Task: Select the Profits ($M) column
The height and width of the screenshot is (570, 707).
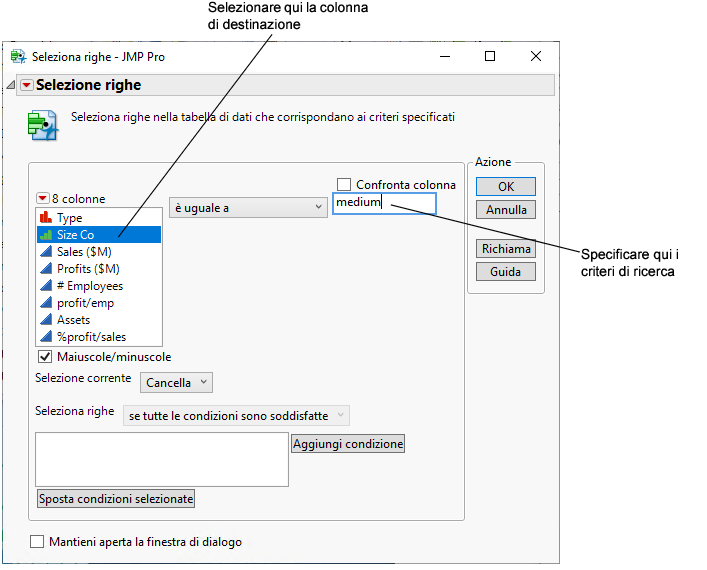Action: pos(99,269)
